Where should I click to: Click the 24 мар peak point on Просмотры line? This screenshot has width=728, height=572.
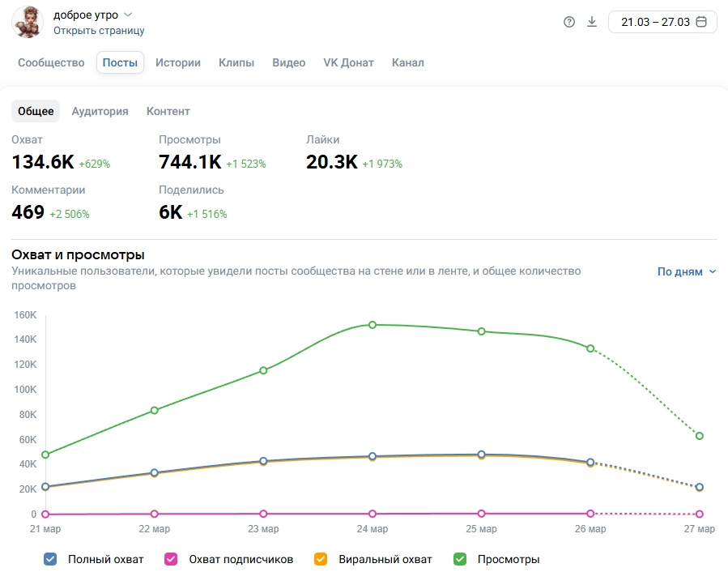point(373,325)
